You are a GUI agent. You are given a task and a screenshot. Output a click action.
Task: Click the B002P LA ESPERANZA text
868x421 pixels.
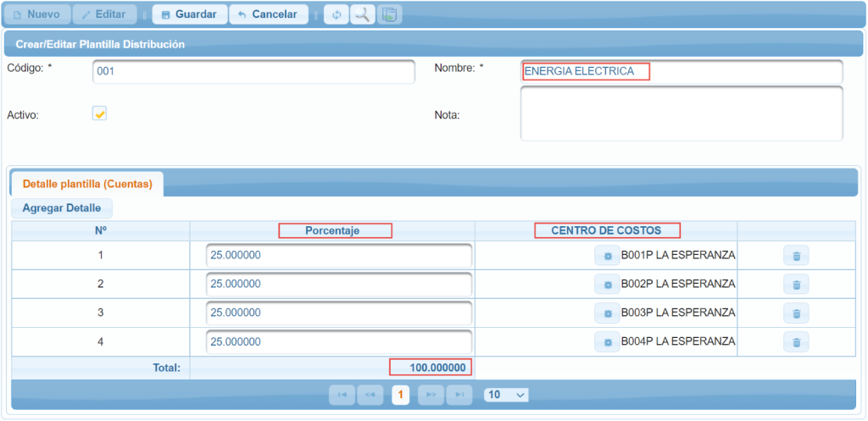click(x=678, y=284)
